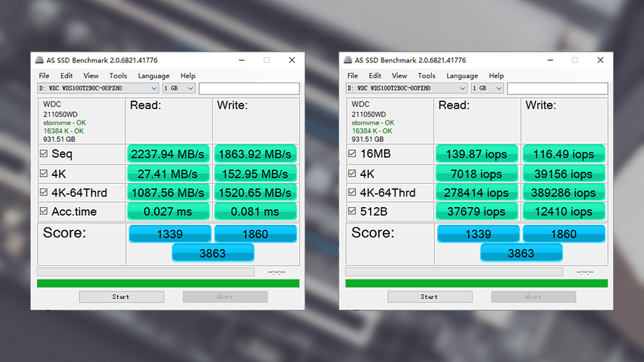Image resolution: width=644 pixels, height=362 pixels.
Task: Click write score 1860 in left window
Action: pos(255,233)
